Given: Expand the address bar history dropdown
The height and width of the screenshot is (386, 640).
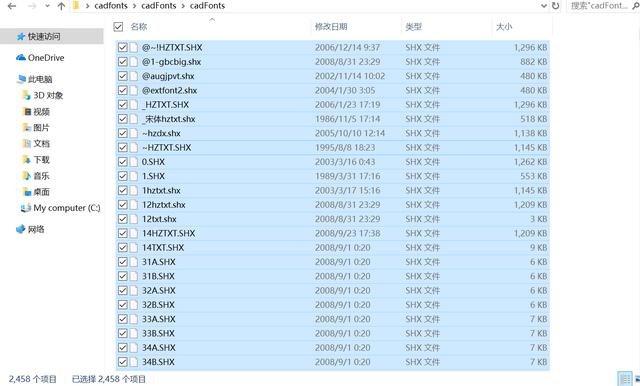Looking at the screenshot, I should tap(544, 6).
